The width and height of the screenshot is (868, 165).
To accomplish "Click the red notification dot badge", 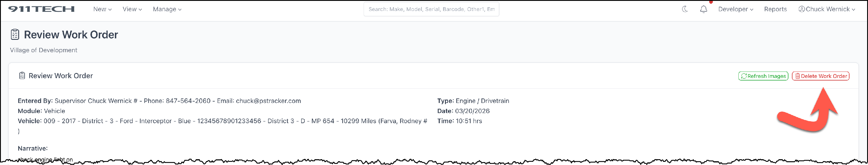I will [x=711, y=2].
